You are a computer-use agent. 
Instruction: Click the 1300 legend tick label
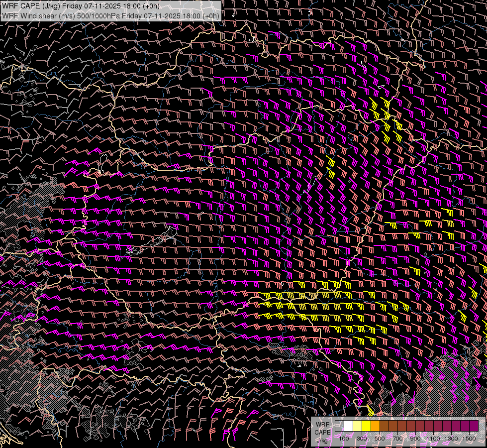pyautogui.click(x=451, y=439)
